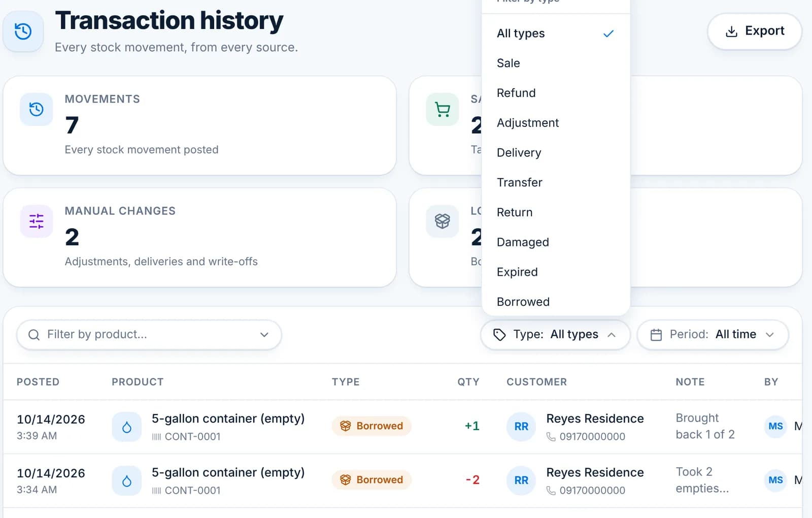The width and height of the screenshot is (812, 518).
Task: Click the package box icon on Loans card
Action: [x=443, y=221]
